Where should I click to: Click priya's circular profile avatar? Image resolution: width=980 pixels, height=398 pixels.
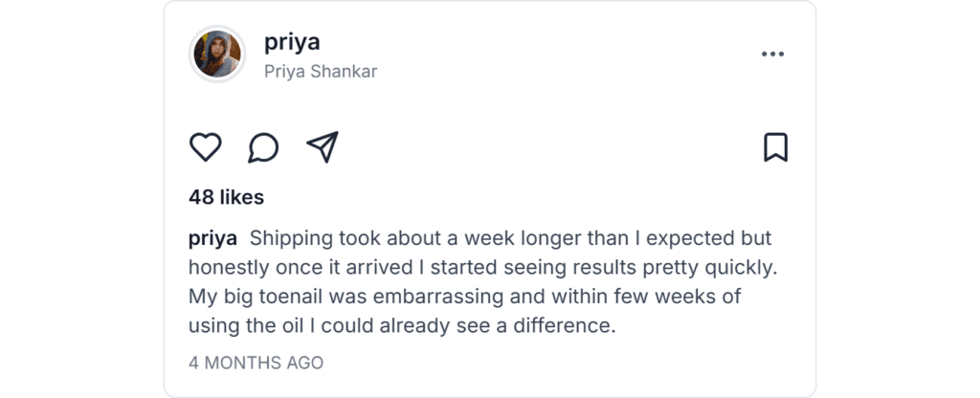(x=218, y=54)
